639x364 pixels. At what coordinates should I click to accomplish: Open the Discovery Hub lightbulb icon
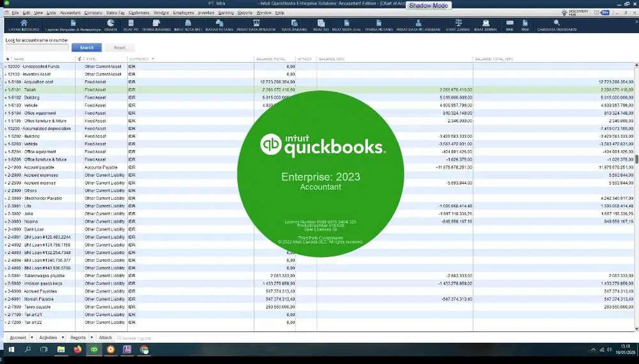coord(564,13)
